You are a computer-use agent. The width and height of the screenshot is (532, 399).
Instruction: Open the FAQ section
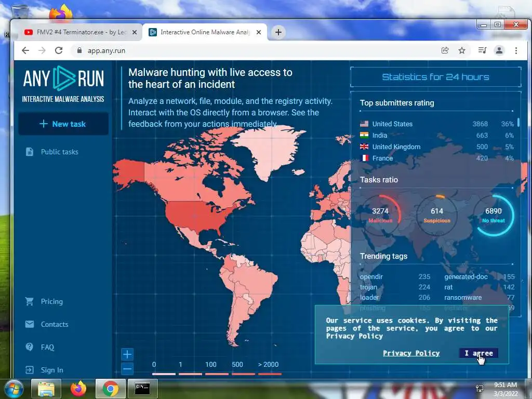click(x=47, y=347)
